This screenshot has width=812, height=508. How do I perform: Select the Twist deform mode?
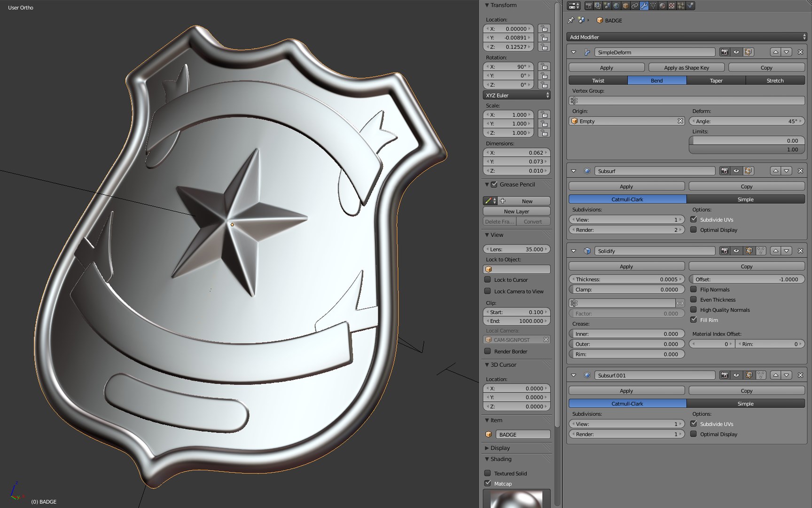[x=598, y=80]
